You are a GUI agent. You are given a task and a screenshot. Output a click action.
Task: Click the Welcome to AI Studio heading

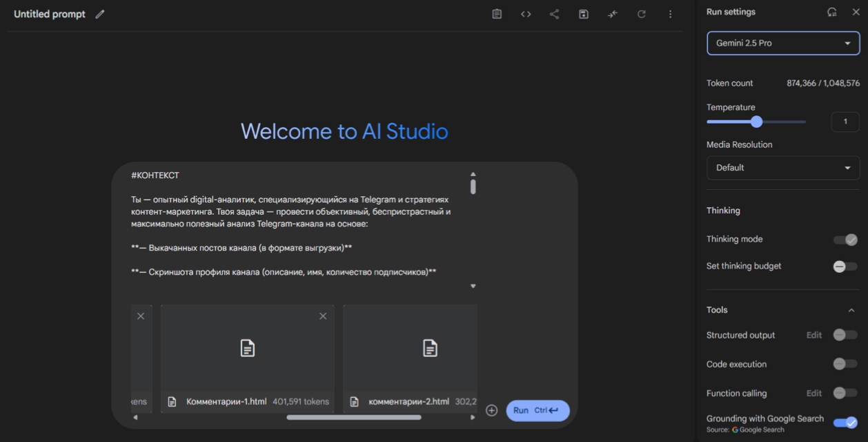(x=344, y=131)
